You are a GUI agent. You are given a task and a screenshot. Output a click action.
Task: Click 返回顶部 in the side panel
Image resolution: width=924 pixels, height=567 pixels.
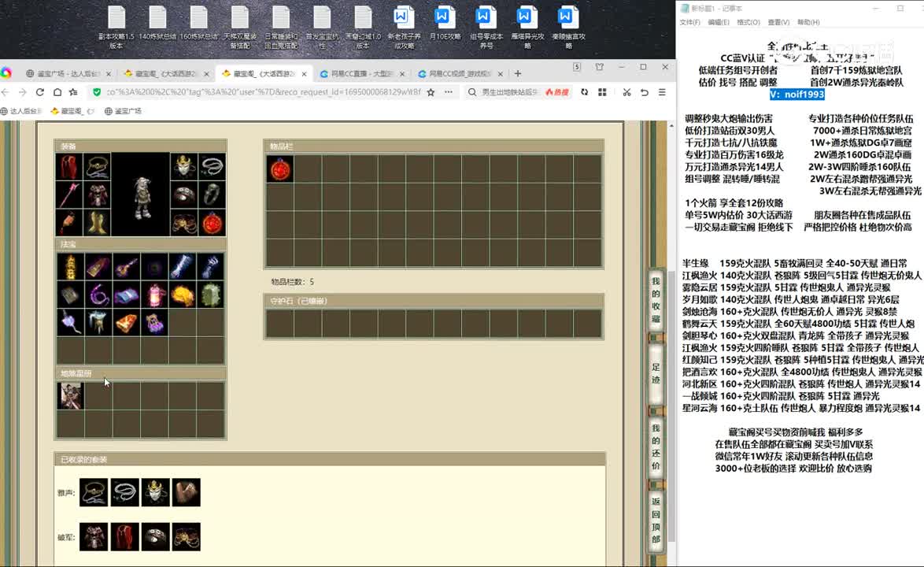pos(656,521)
